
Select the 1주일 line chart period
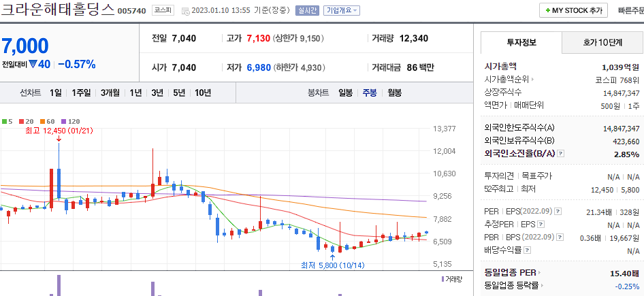[81, 93]
